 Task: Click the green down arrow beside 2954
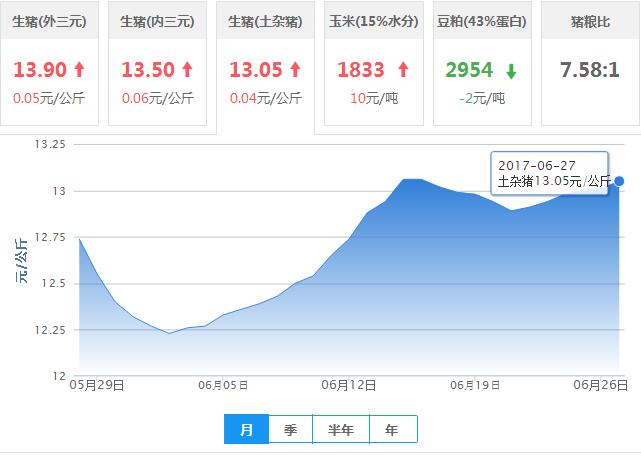pyautogui.click(x=511, y=70)
